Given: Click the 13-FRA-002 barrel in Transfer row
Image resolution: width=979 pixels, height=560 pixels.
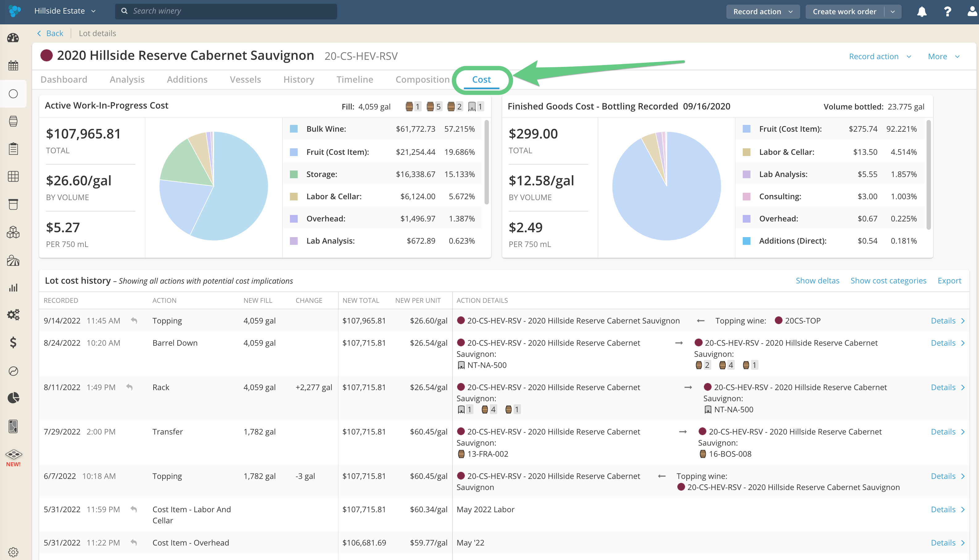Looking at the screenshot, I should coord(483,454).
